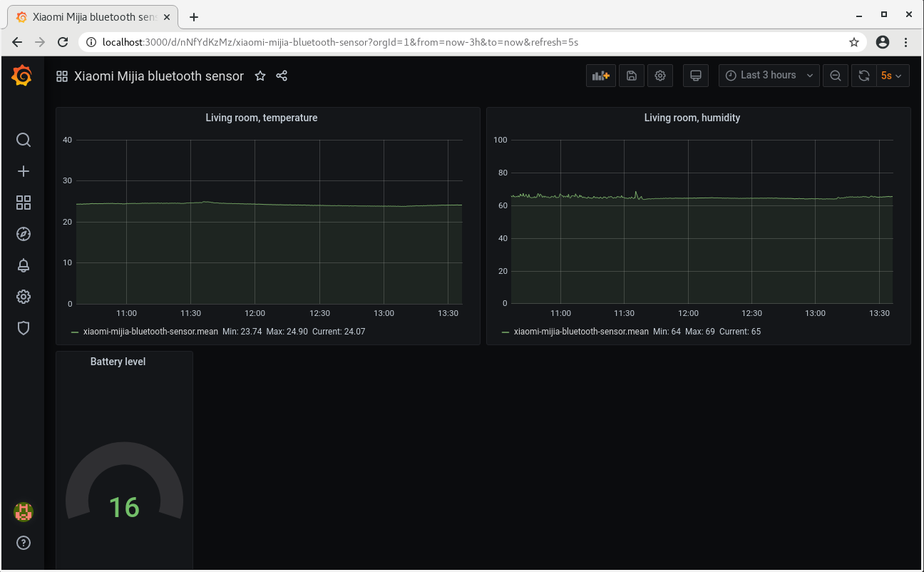Toggle humidity legend series xiaomi-mijia-bluetooth-sensor.mean
The width and height of the screenshot is (924, 572).
pos(581,332)
